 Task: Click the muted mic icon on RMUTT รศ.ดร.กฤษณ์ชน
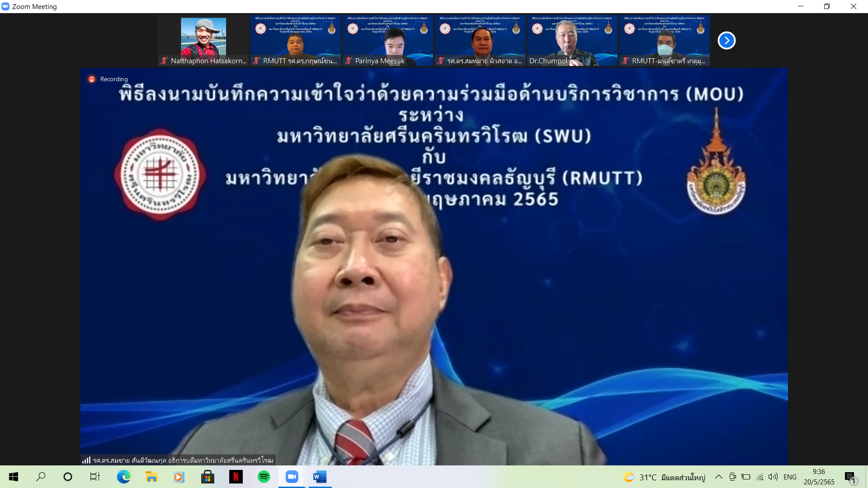tap(256, 61)
